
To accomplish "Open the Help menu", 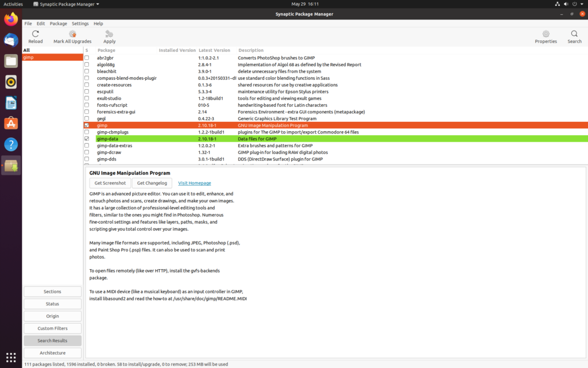I will click(x=98, y=23).
